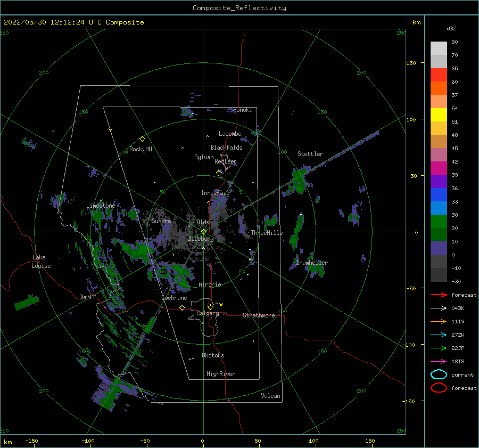Click the bright green 30 dBZ swatch
479x448 pixels.
coord(439,222)
